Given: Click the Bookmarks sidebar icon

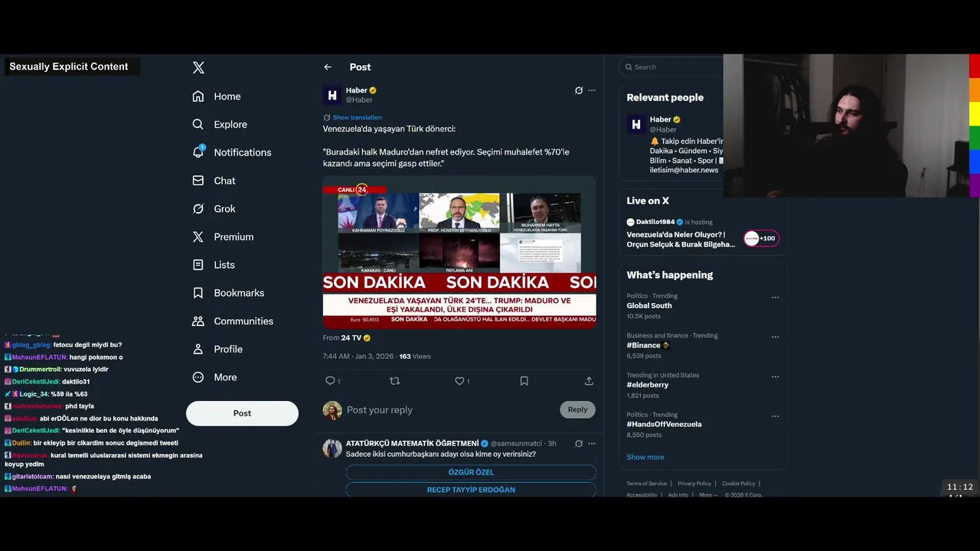Looking at the screenshot, I should pyautogui.click(x=198, y=293).
